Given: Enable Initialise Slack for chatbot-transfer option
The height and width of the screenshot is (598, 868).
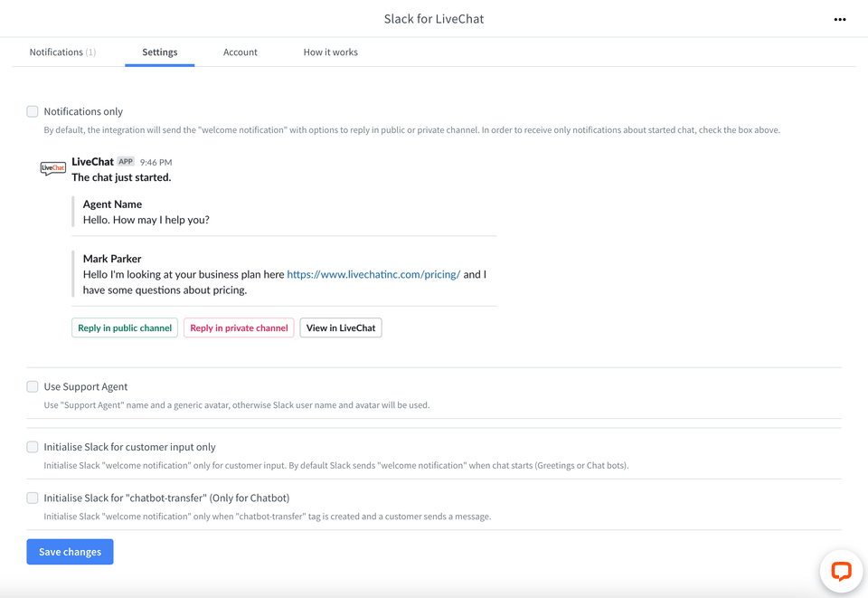Looking at the screenshot, I should 33,498.
